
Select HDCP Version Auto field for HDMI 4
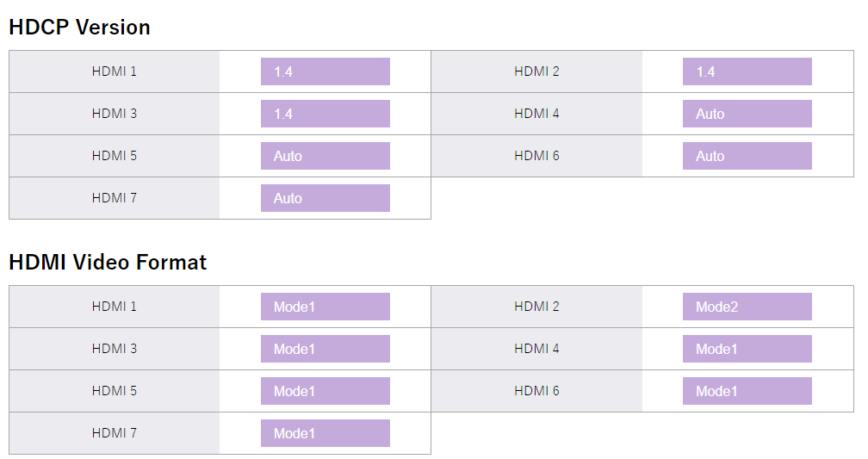click(747, 114)
